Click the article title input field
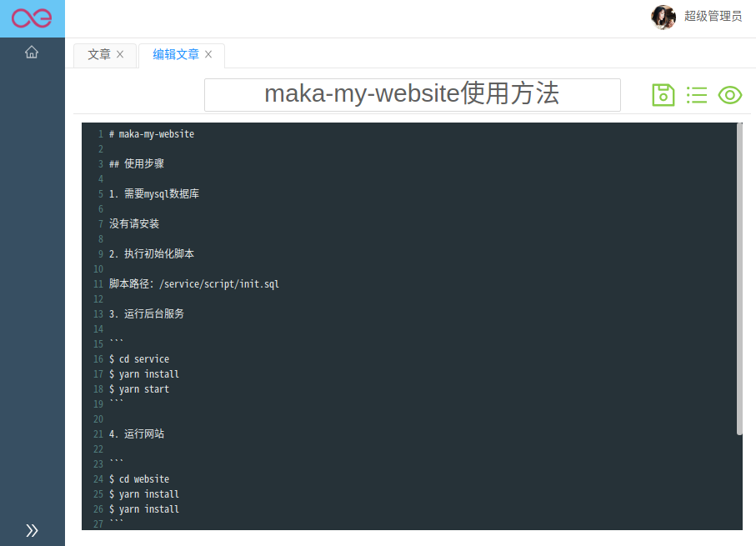756x546 pixels. (x=413, y=95)
